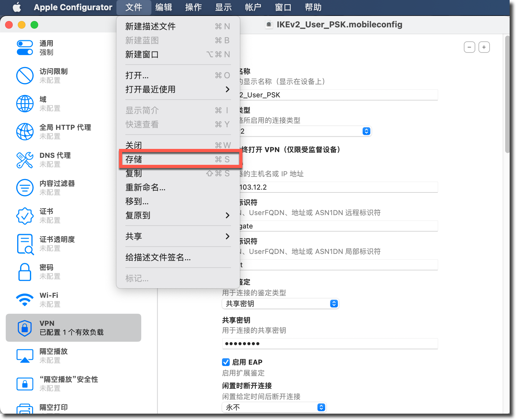Open 全局 HTTP 代理 icon
Viewport: 516px width, 420px height.
(25, 132)
